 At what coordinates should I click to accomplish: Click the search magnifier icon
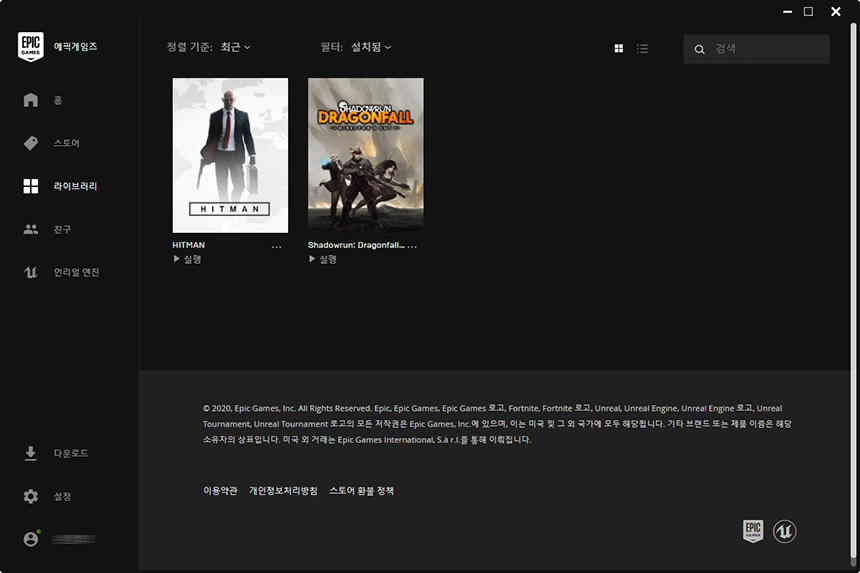click(x=699, y=49)
